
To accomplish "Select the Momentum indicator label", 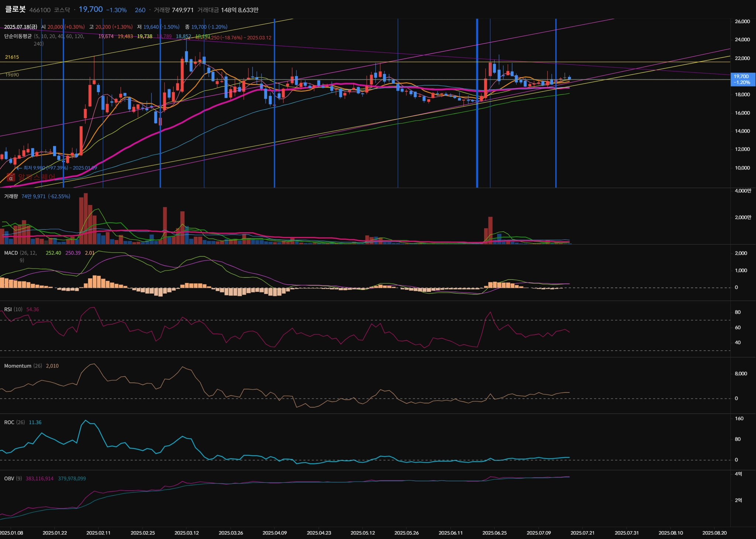I will click(x=18, y=366).
